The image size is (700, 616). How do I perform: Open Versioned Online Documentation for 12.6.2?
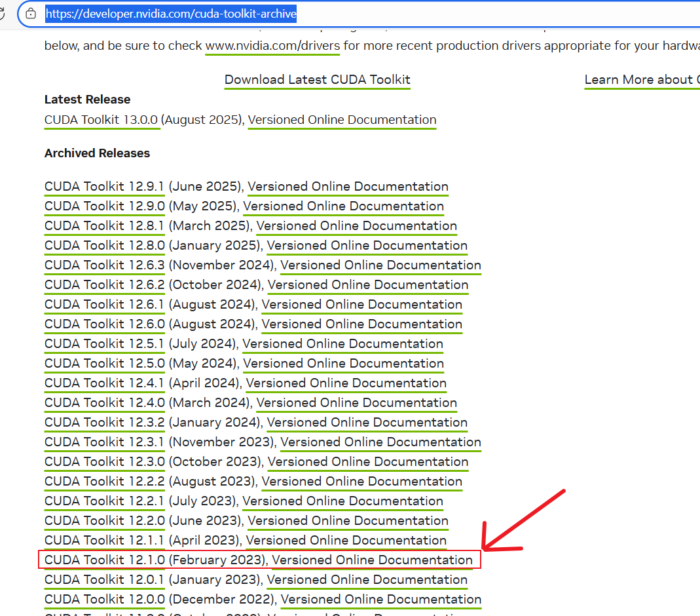pyautogui.click(x=368, y=284)
